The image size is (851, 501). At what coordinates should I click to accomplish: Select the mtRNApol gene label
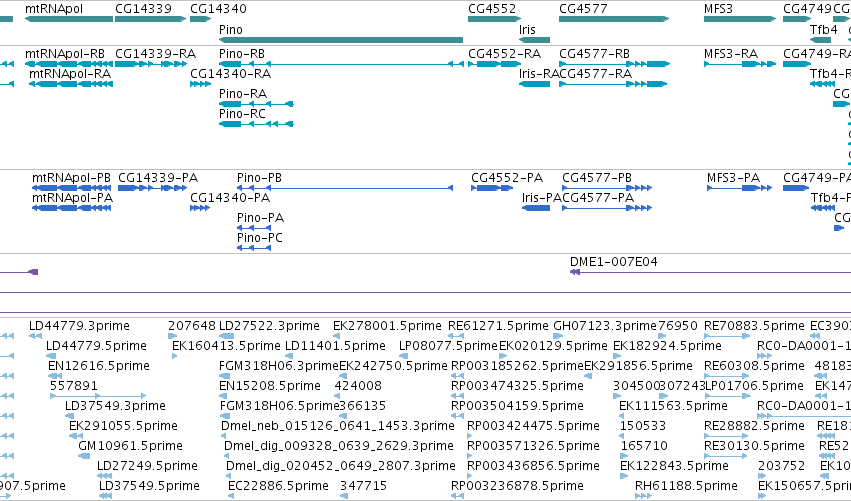[x=54, y=9]
